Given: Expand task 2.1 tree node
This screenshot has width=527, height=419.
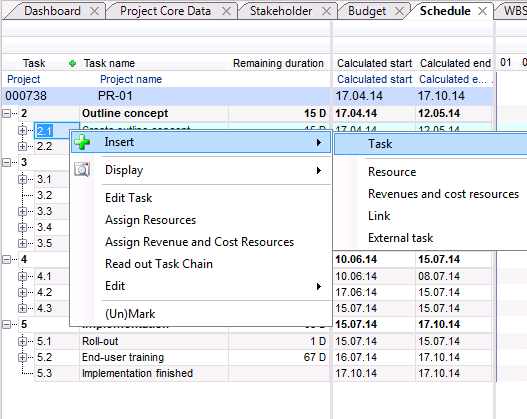Looking at the screenshot, I should point(22,130).
